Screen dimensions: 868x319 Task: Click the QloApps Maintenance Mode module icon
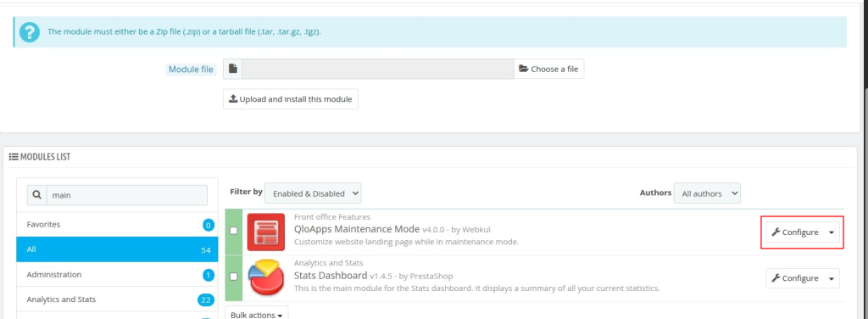pos(265,232)
